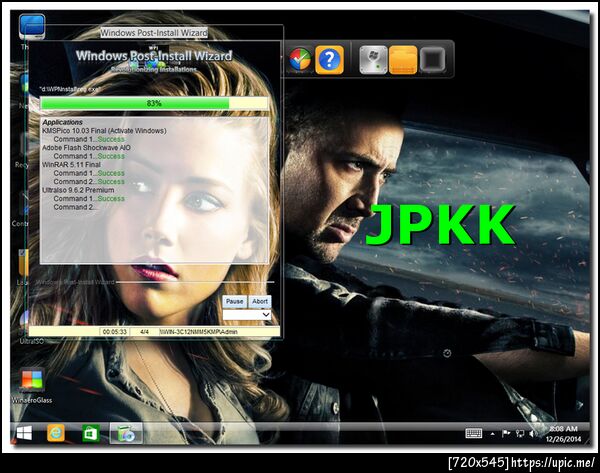Click the colorful checkmark icon in the dock
Screen dimensions: 600x473
[300, 59]
